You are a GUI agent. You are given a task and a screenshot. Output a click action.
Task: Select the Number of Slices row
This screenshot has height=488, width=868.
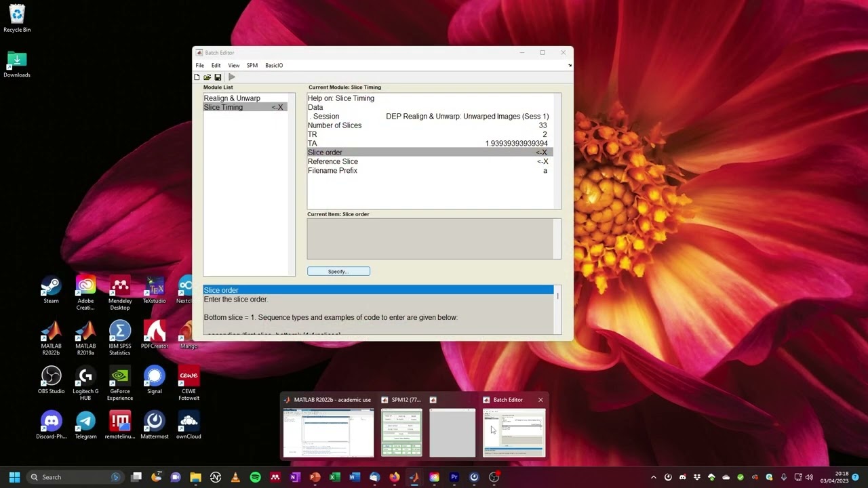[429, 125]
